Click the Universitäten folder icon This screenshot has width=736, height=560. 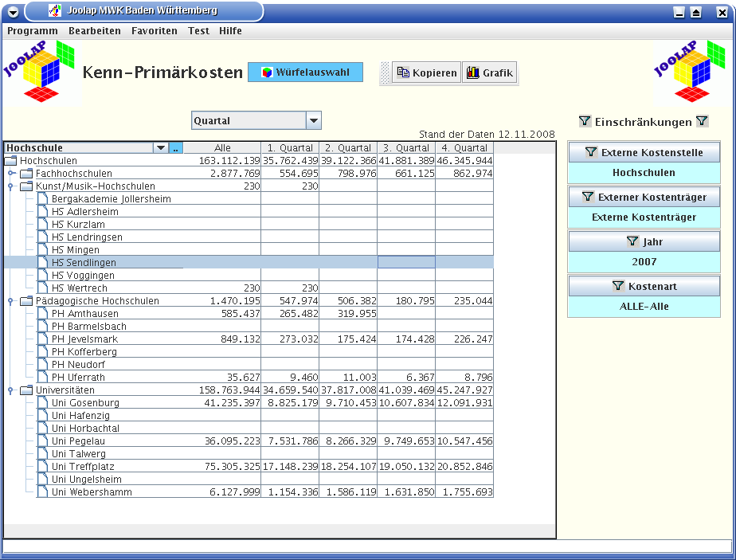click(26, 390)
